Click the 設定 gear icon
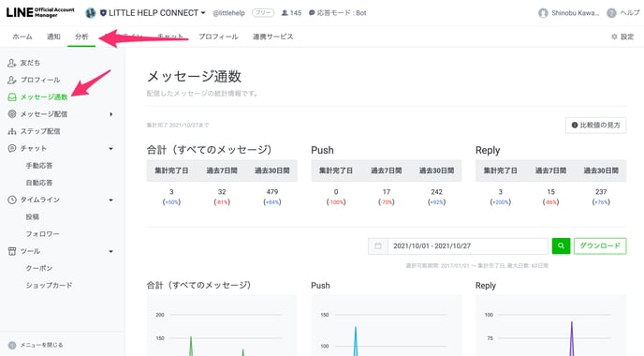Screen dimensions: 644x356 click(x=614, y=37)
